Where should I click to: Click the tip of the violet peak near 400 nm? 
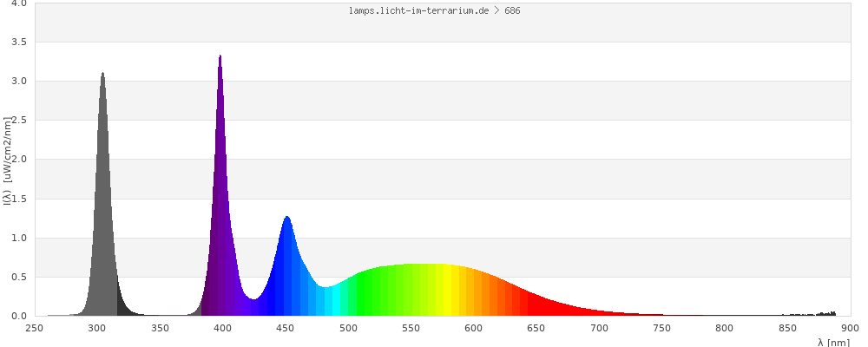pyautogui.click(x=220, y=59)
